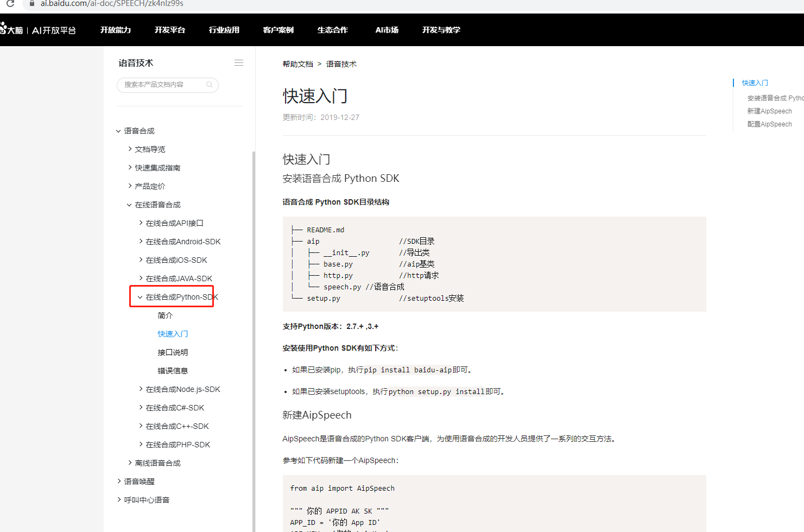Click inline code 'pip install baidu-aip'
This screenshot has height=532, width=804.
(x=408, y=370)
